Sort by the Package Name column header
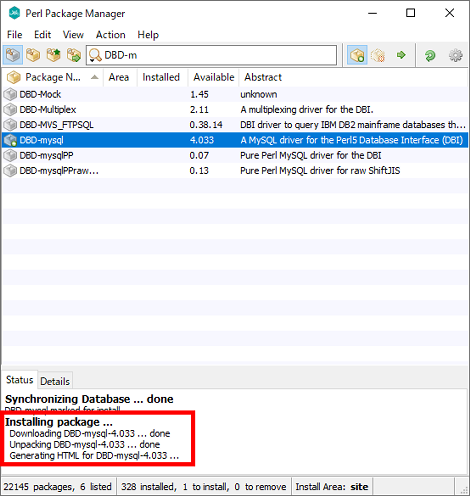Image resolution: width=470 pixels, height=496 pixels. click(53, 77)
